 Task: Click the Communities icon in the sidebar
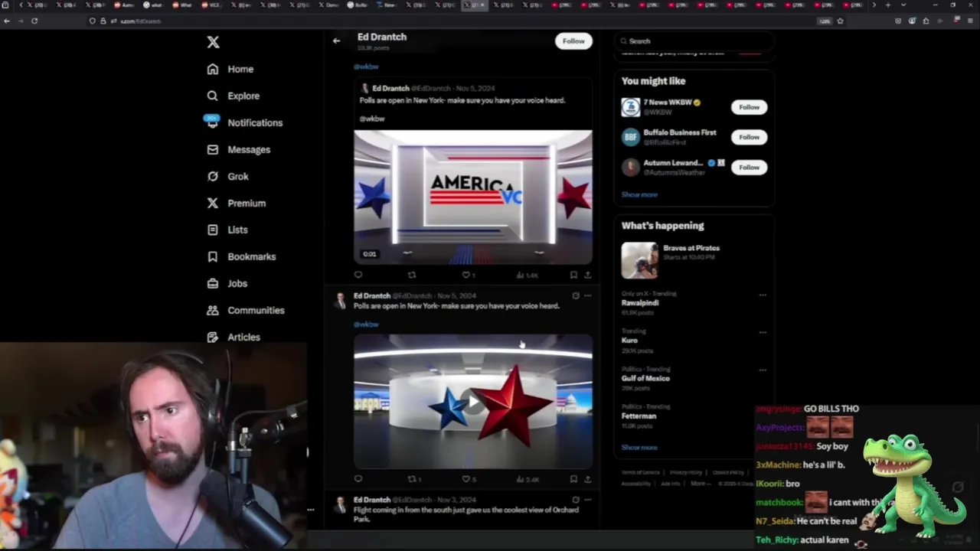tap(212, 310)
